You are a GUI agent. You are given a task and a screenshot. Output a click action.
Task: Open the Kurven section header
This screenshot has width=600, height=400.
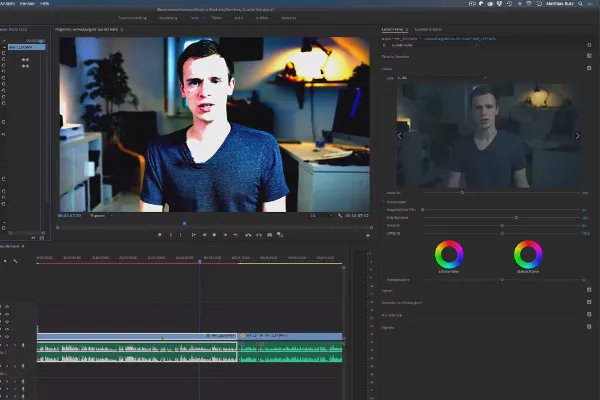pyautogui.click(x=387, y=291)
